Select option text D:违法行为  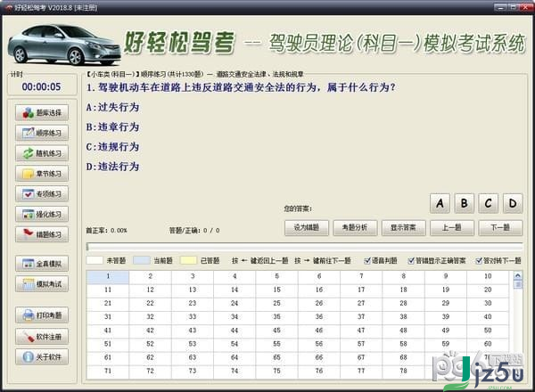click(112, 167)
